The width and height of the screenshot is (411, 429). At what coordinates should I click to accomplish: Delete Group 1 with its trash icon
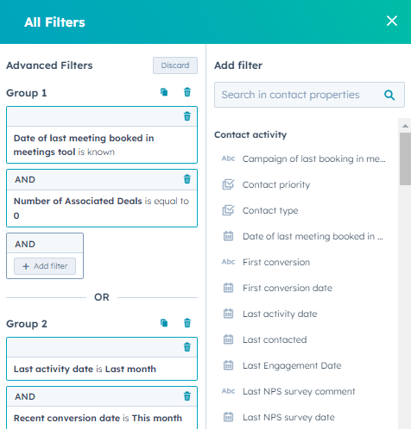pyautogui.click(x=187, y=92)
